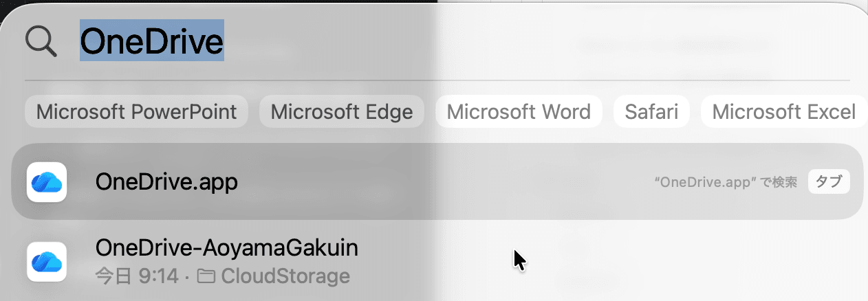Viewport: 868px width, 301px height.
Task: Click blank right side of OneDrive-AoyamaGakuin row
Action: [688, 262]
